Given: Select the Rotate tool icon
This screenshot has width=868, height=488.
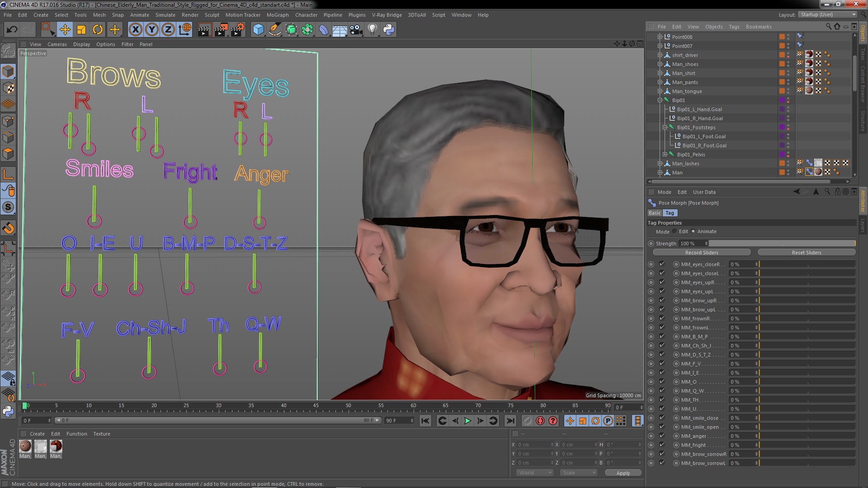Looking at the screenshot, I should coord(98,30).
